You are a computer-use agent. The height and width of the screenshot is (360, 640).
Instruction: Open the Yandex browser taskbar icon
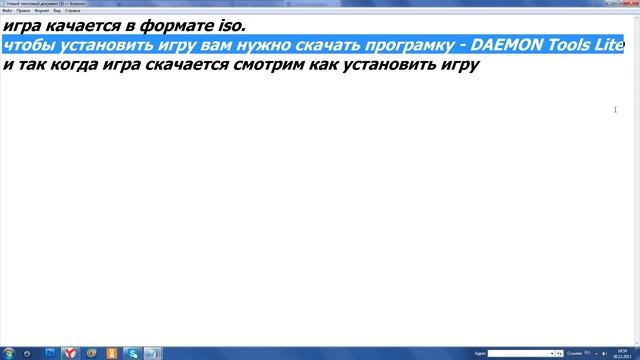click(x=70, y=353)
